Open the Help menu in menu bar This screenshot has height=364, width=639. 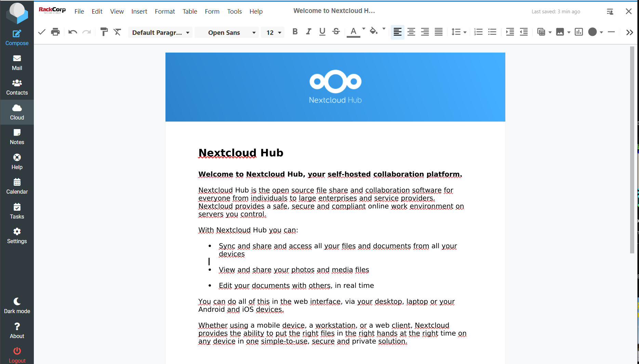(256, 11)
